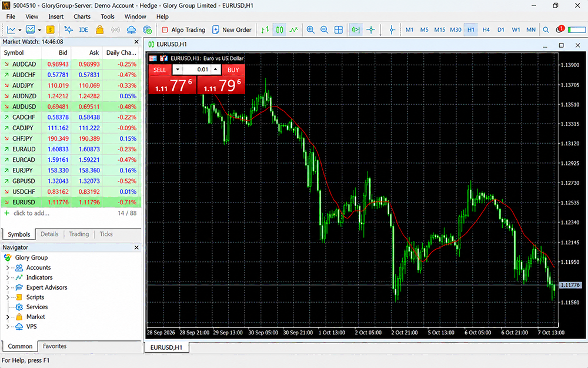This screenshot has width=588, height=368.
Task: Expand the Expert Advisors tree node
Action: pyautogui.click(x=8, y=288)
